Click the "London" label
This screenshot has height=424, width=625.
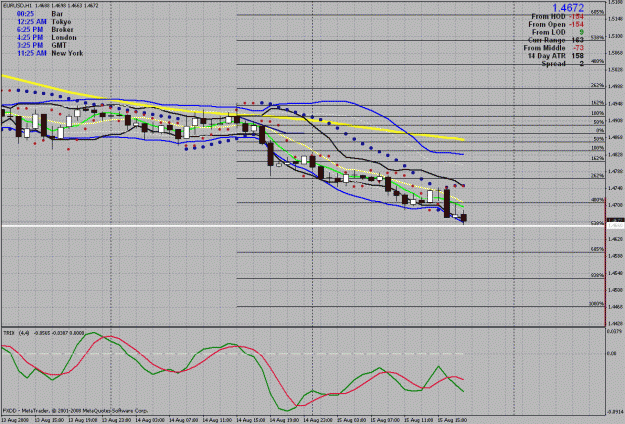click(64, 37)
